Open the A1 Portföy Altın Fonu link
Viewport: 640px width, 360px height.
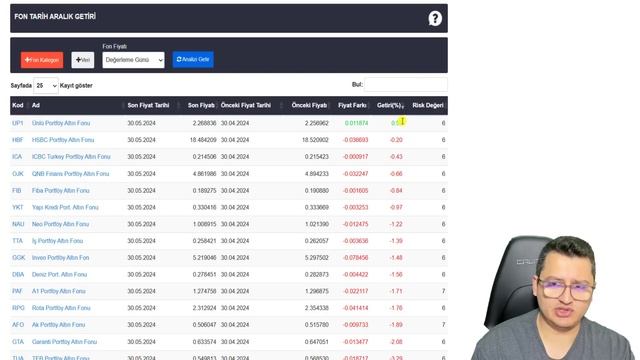58,291
